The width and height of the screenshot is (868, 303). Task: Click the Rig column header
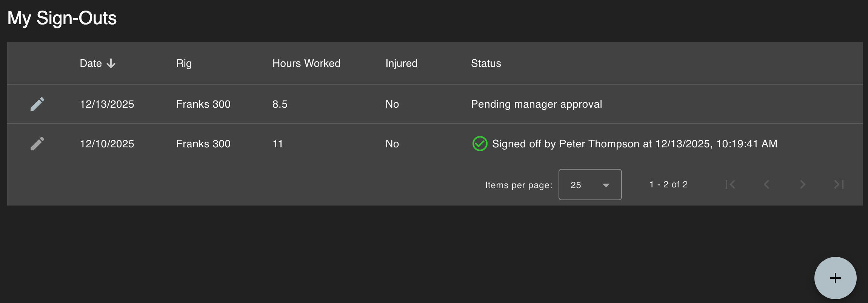[184, 63]
